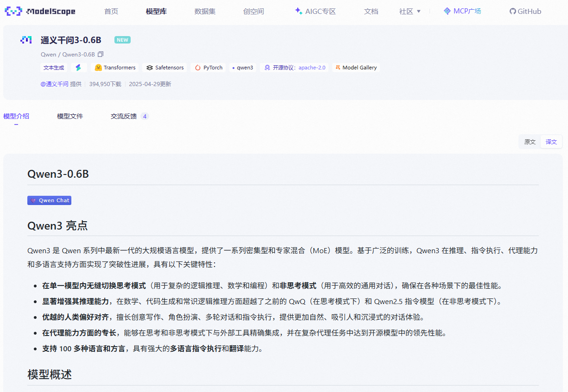Select 数据集 in the navigation bar
Screen dimensions: 568x392
click(x=205, y=11)
